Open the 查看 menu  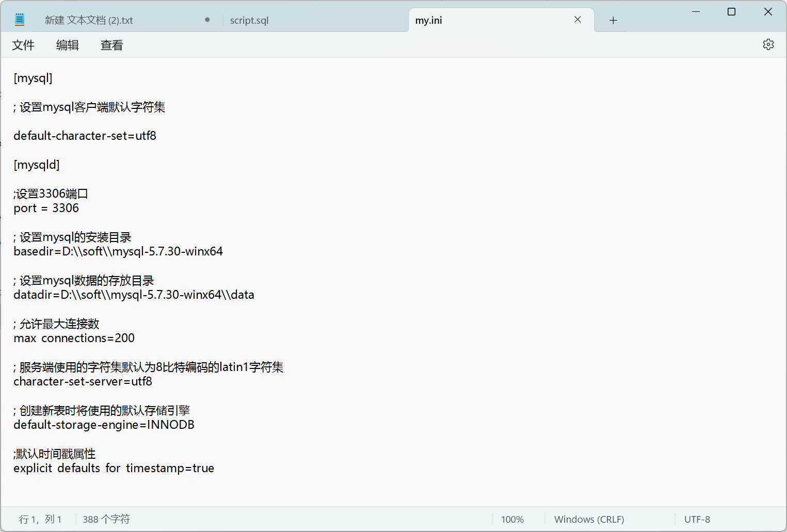(x=112, y=45)
